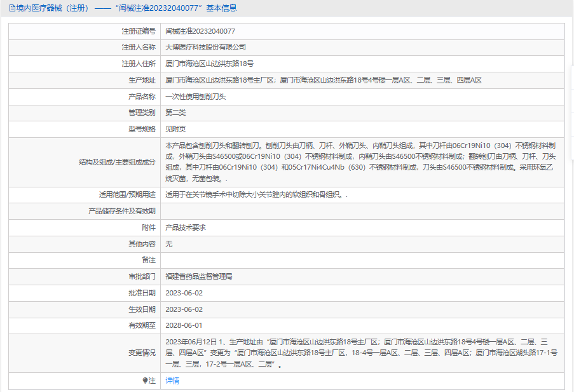Click the 批准日期 value 2023-06-02
Viewport: 574px width, 392px height.
tap(184, 293)
